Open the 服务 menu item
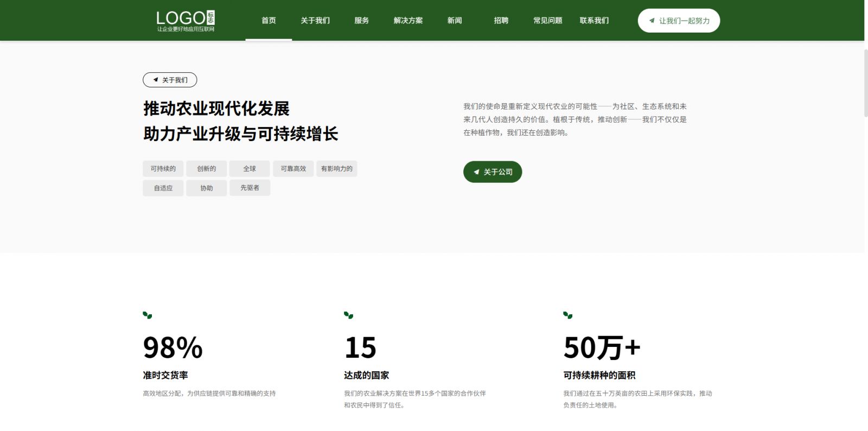Viewport: 868px width, 431px height. pyautogui.click(x=361, y=21)
